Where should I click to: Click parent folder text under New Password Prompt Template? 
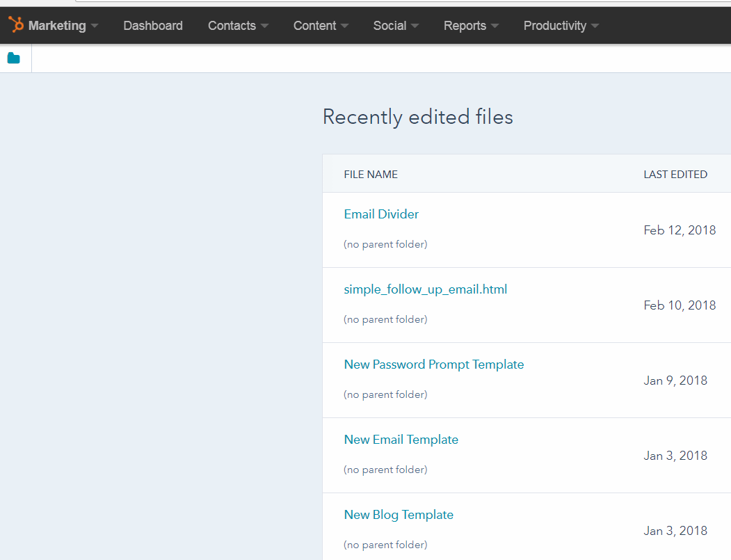(385, 394)
